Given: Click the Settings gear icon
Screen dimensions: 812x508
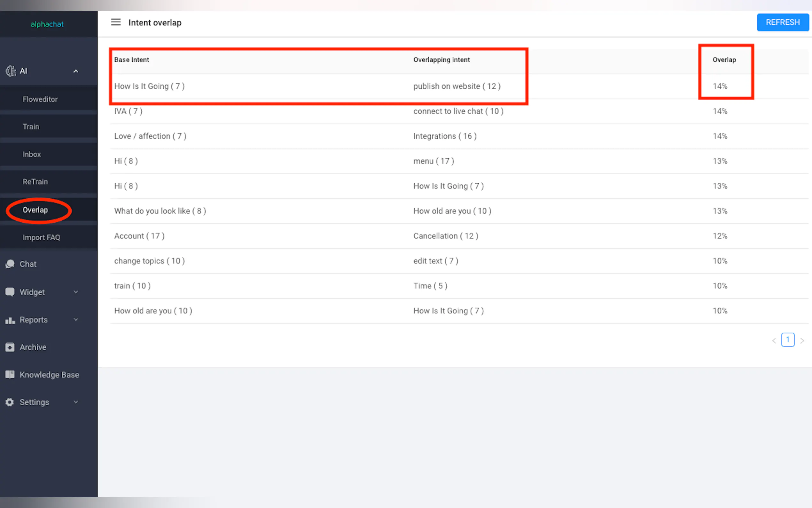Looking at the screenshot, I should pos(10,402).
